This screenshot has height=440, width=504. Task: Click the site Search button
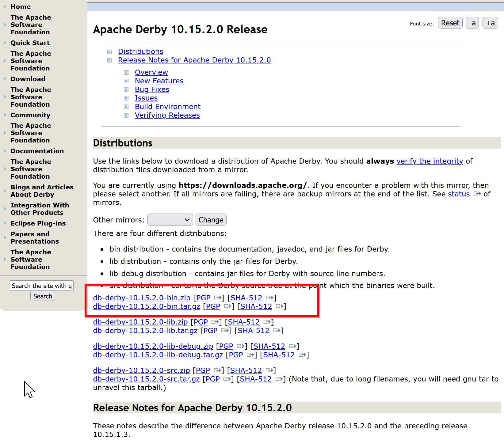click(43, 296)
